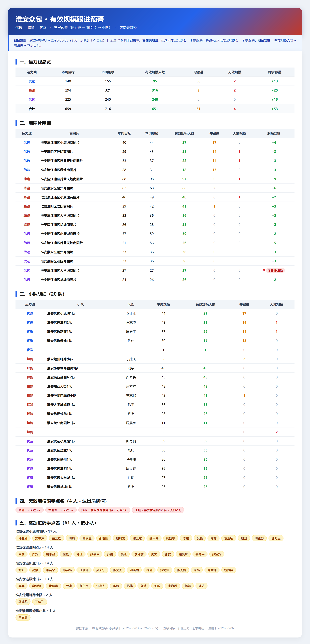Click 蜂跑 row 淮安淮安区楚州商圈片 name
The width and height of the screenshot is (310, 644).
pyautogui.click(x=57, y=188)
